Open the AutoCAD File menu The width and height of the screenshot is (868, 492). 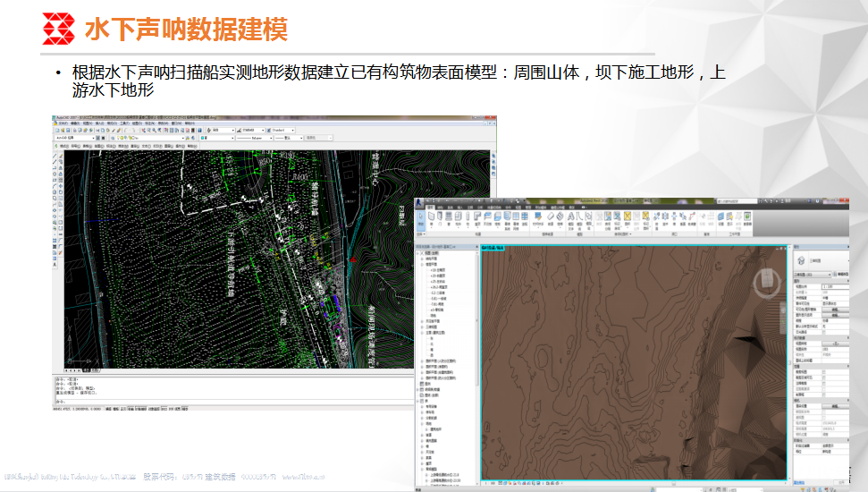(64, 122)
